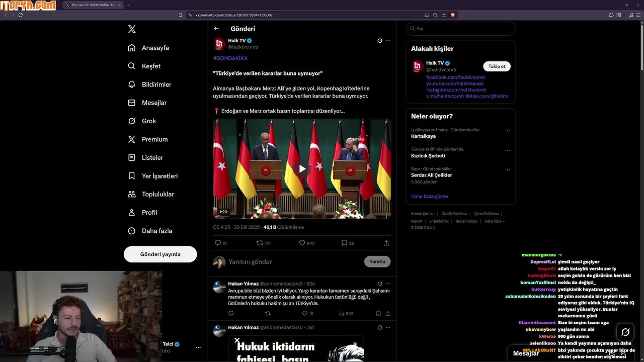The image size is (644, 362).
Task: Reload the page in the browser toolbar
Action: pyautogui.click(x=21, y=15)
